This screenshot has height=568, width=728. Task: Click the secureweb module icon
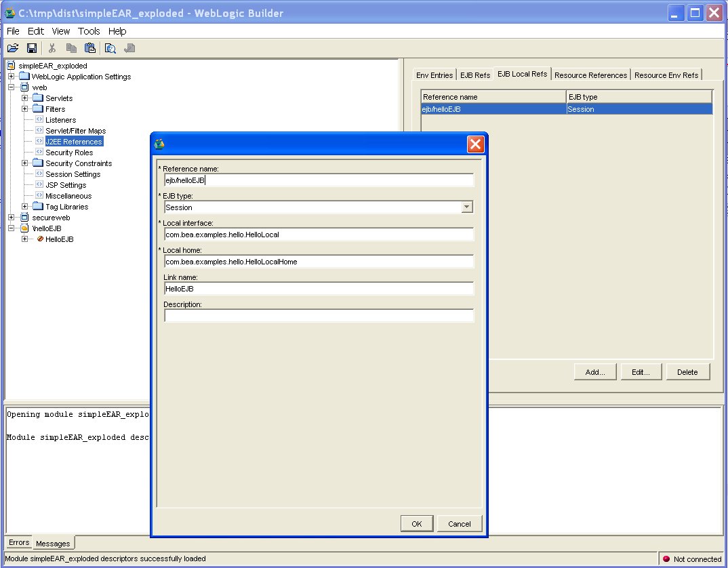[24, 218]
